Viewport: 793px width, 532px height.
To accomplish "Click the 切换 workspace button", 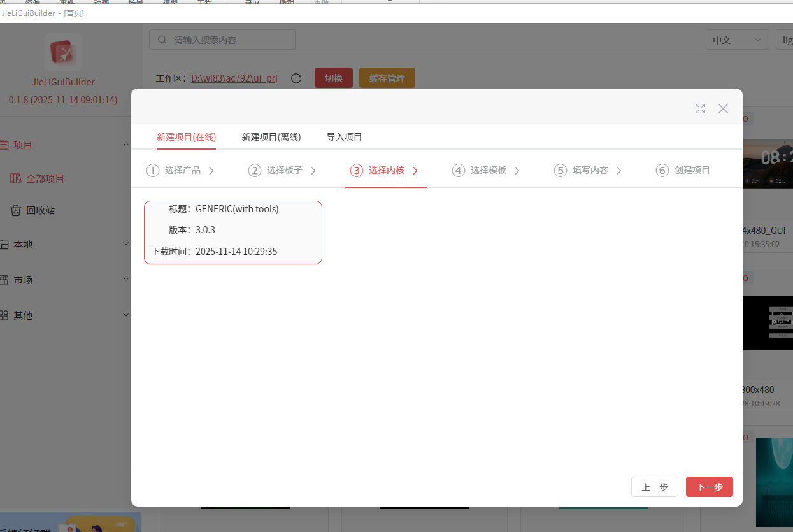I will [x=334, y=78].
